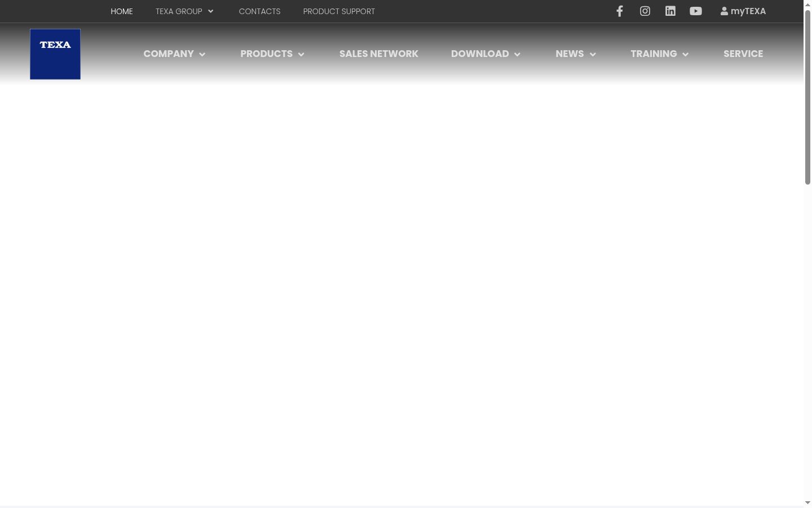Screen dimensions: 812x508
Task: Open the CONTACTS page
Action: pos(259,11)
